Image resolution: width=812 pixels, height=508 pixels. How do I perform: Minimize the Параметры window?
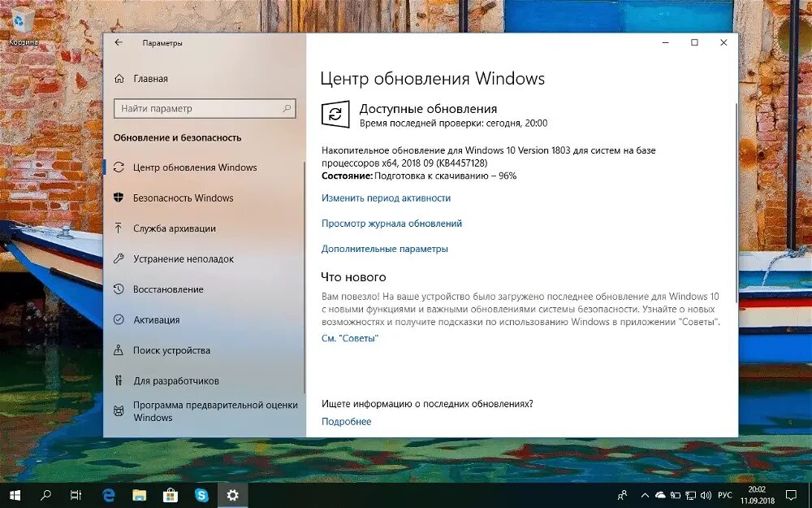coord(666,42)
